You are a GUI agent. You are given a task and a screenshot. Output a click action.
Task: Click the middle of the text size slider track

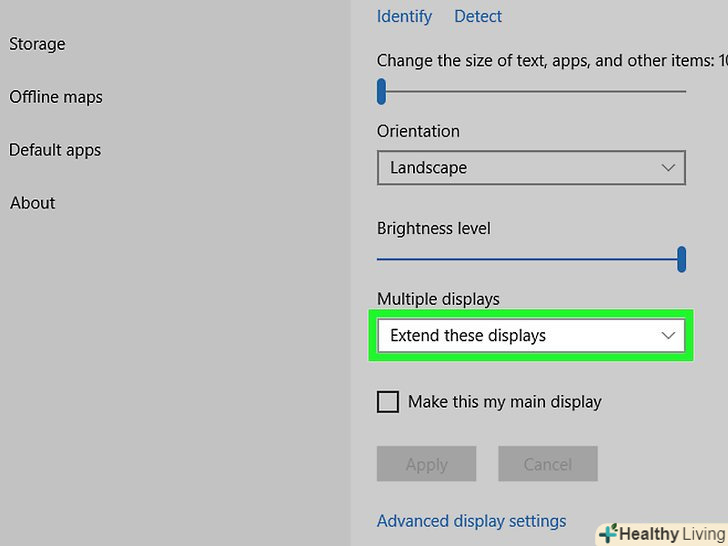[532, 92]
